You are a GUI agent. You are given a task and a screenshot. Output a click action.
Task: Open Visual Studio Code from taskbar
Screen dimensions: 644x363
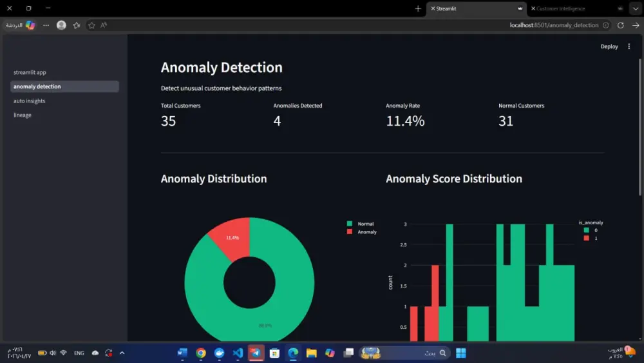(238, 353)
